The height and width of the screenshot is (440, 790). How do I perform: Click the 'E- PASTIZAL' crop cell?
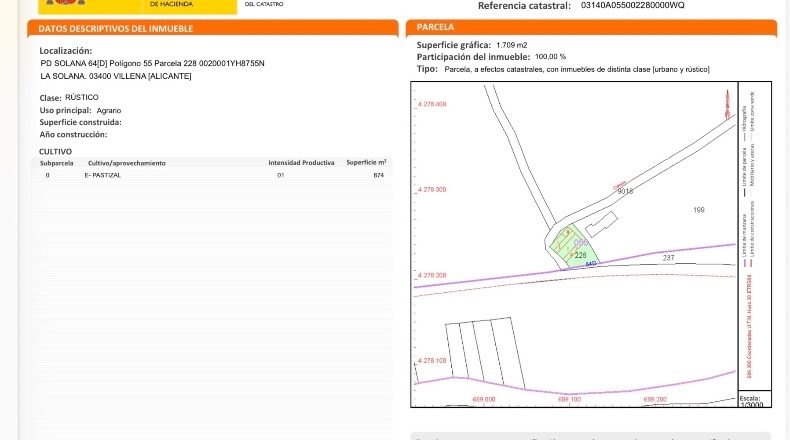point(103,175)
